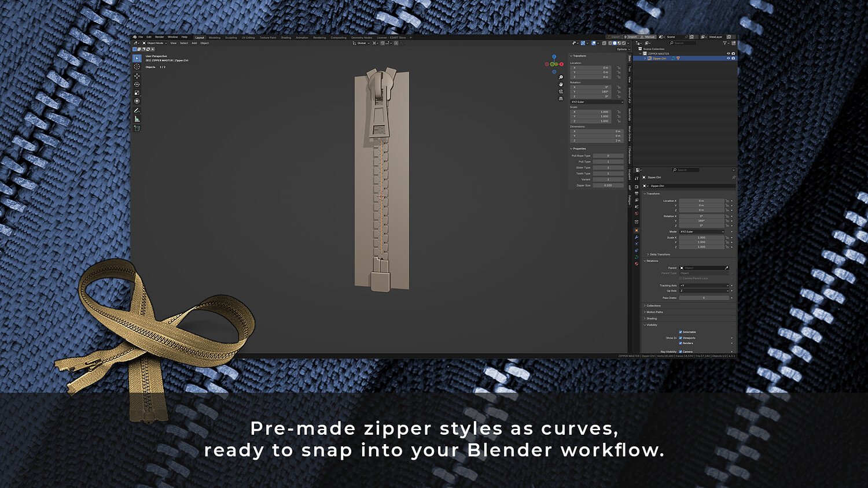Image resolution: width=868 pixels, height=488 pixels.
Task: Select the Move tool in the viewport toolbar
Action: pos(137,75)
